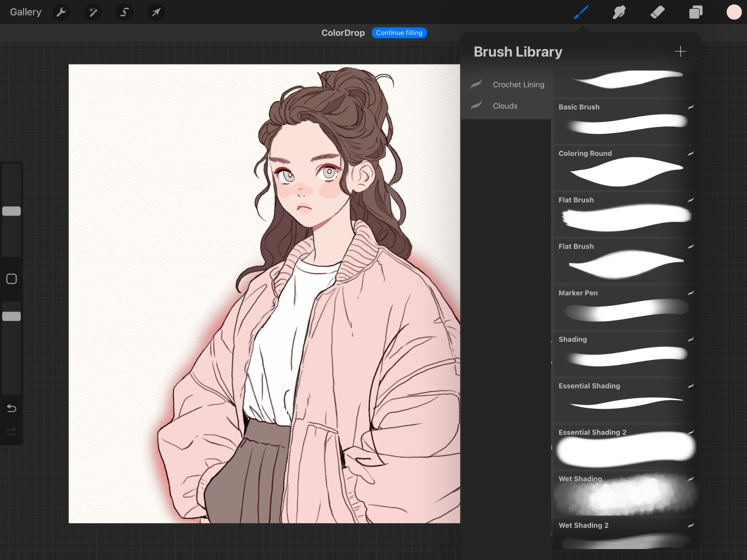Open the Actions wrench menu
747x560 pixels.
[61, 12]
